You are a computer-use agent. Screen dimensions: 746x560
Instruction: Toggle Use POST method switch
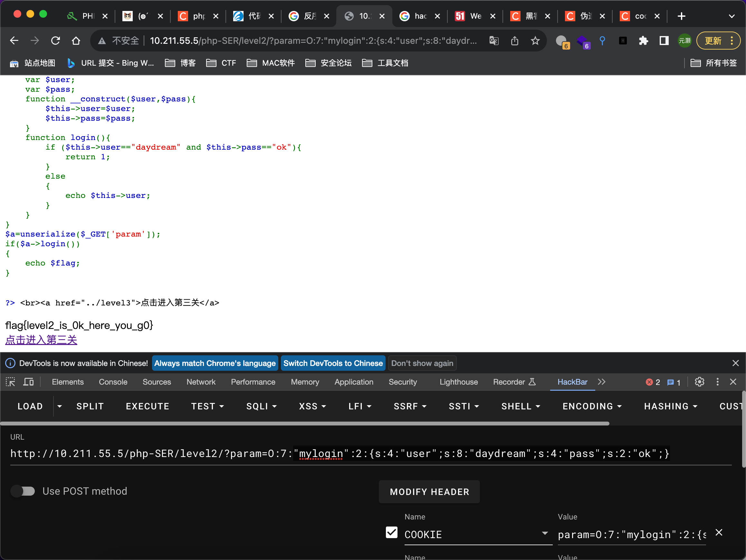click(x=23, y=491)
